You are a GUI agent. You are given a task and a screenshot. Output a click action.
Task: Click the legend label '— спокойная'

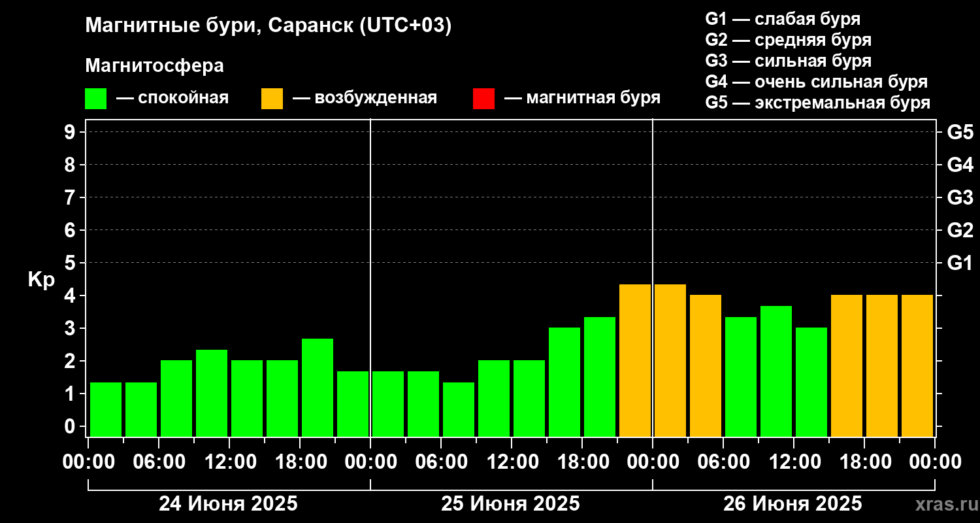click(x=172, y=98)
